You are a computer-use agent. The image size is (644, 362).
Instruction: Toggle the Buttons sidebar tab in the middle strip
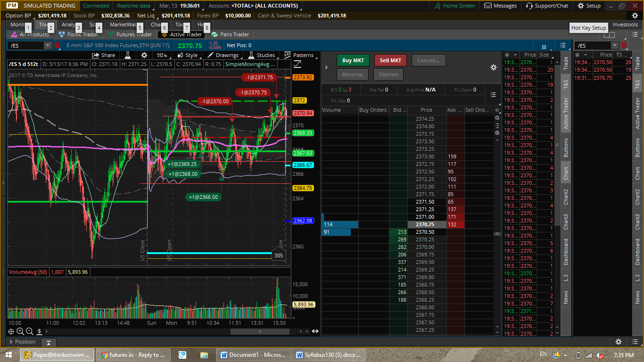pyautogui.click(x=566, y=148)
